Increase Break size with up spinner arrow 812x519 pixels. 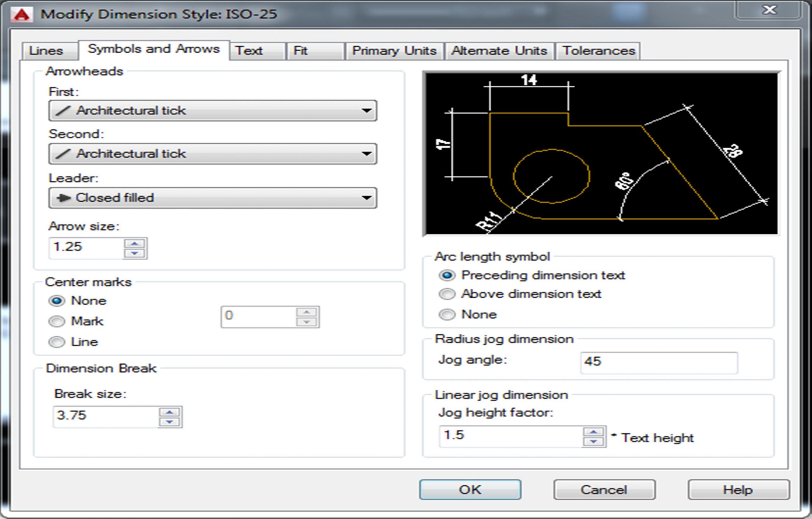(169, 412)
